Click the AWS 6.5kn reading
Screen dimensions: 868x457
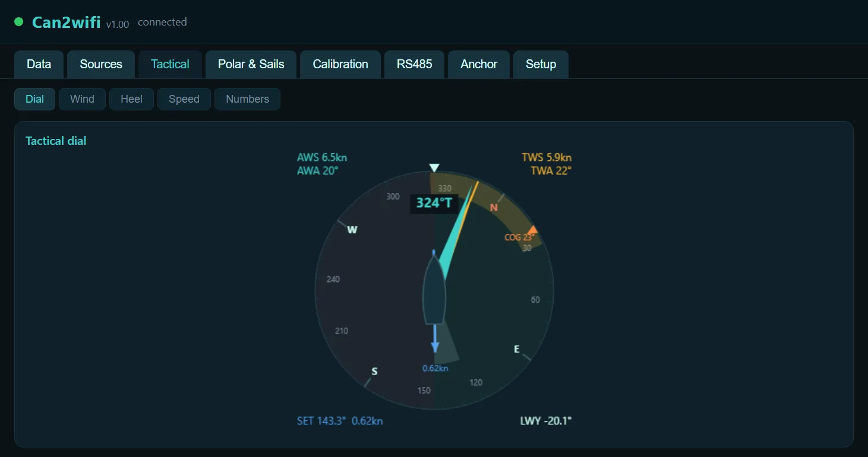click(322, 157)
